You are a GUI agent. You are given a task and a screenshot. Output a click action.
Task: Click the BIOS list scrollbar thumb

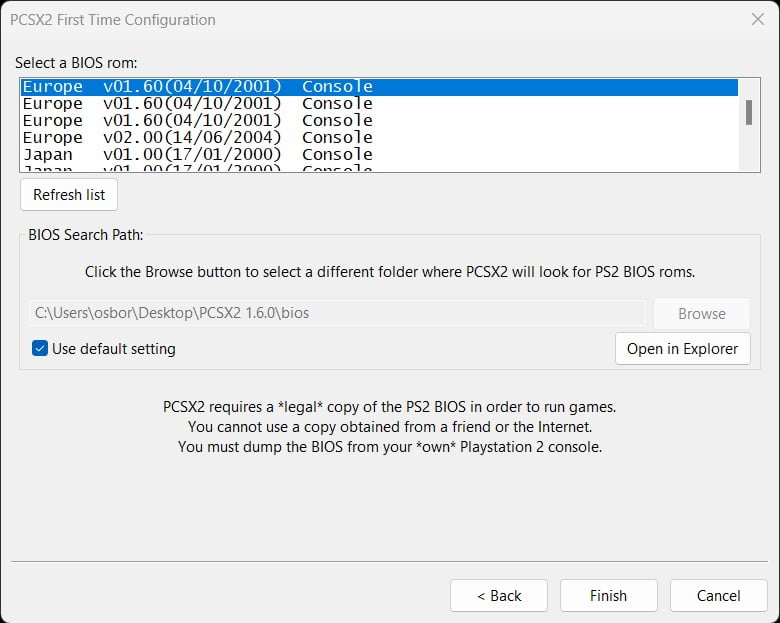(x=749, y=112)
